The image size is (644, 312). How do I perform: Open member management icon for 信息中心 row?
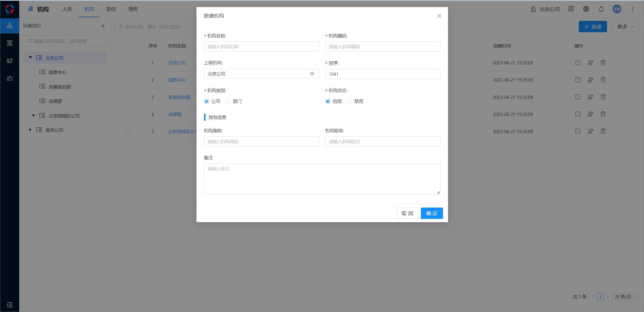590,80
